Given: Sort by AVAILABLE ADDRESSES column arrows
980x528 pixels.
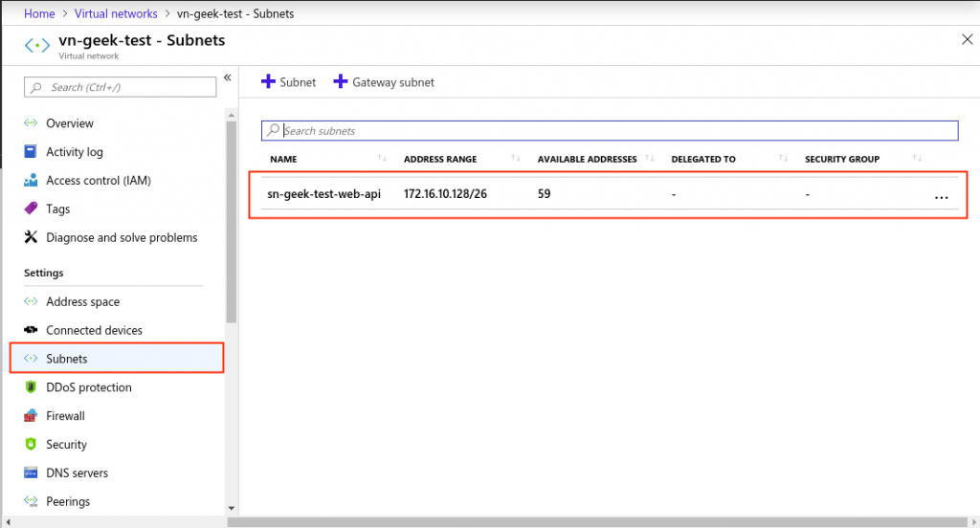Looking at the screenshot, I should (x=650, y=158).
